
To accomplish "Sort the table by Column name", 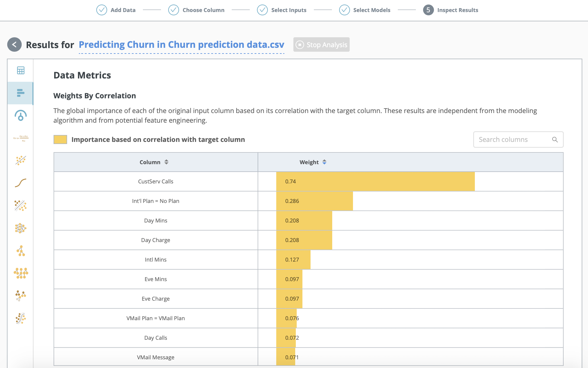I will tap(166, 162).
